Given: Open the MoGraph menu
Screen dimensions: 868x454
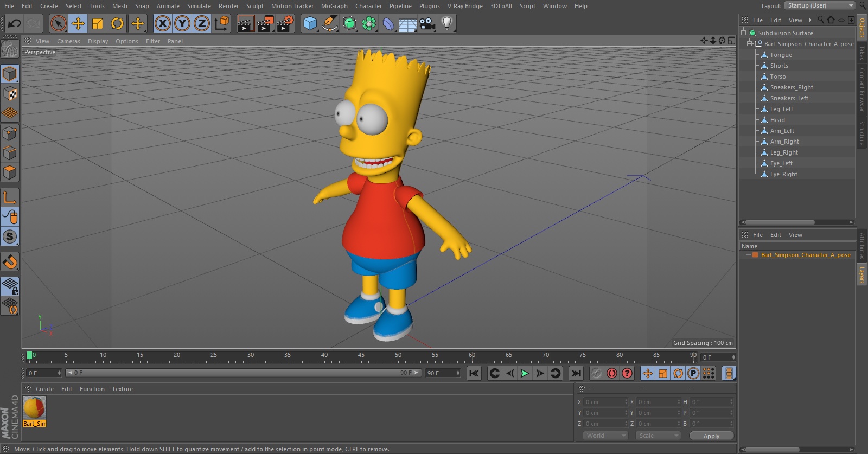Looking at the screenshot, I should [334, 6].
